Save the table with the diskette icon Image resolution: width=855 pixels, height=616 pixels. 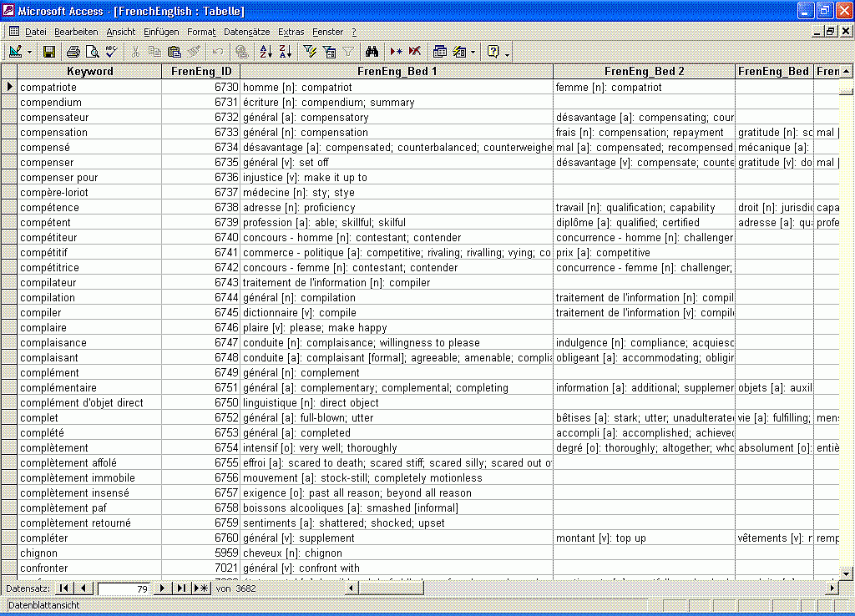click(48, 51)
